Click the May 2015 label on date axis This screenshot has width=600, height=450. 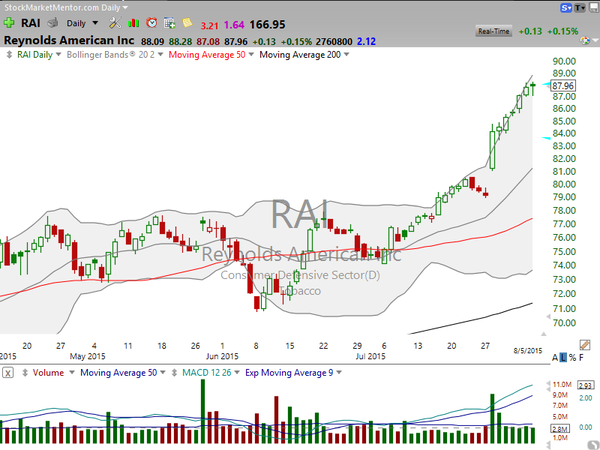pyautogui.click(x=87, y=356)
